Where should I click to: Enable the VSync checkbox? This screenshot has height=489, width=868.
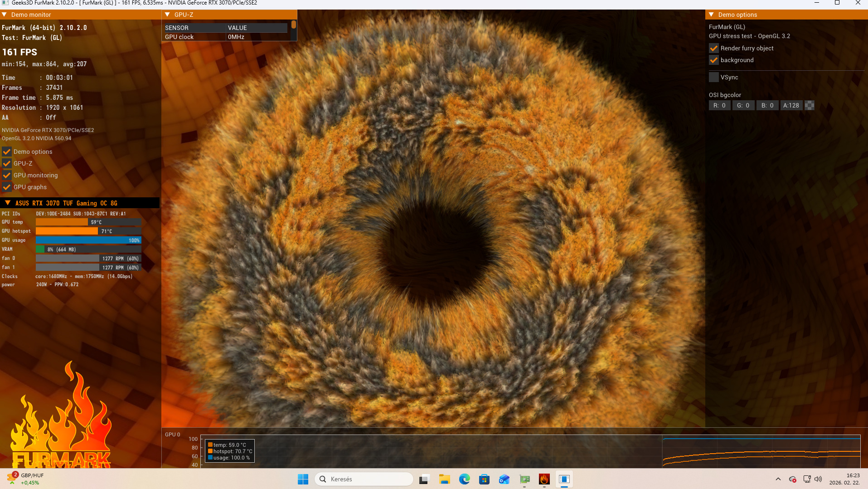(x=714, y=77)
